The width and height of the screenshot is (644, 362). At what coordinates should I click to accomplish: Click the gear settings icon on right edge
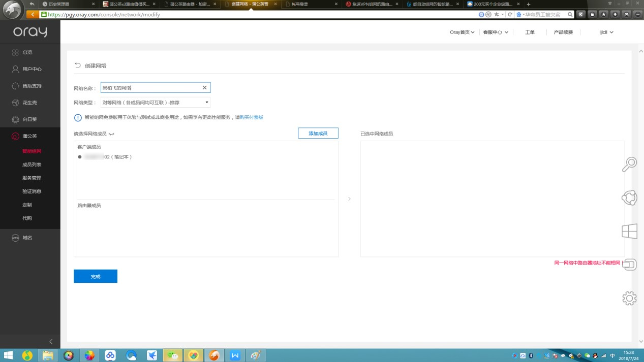pos(629,298)
